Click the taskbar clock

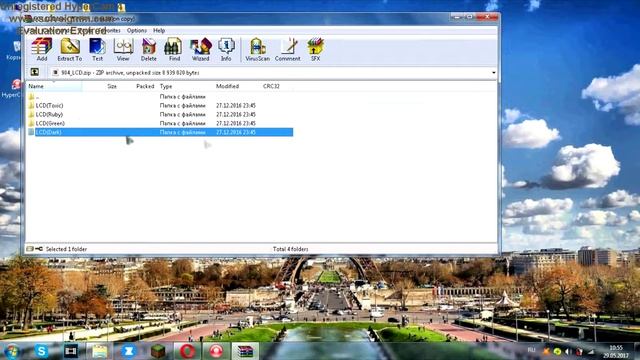pos(616,351)
